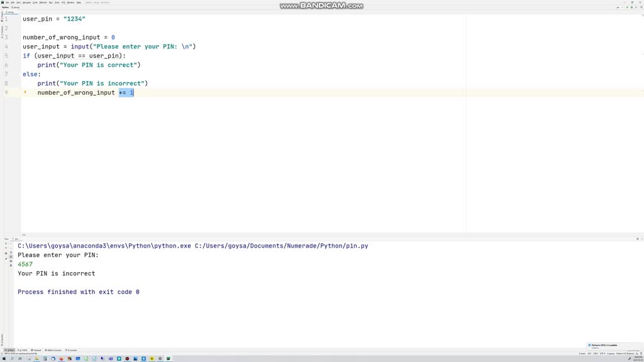Click the run configuration dropdown at top right
The width and height of the screenshot is (644, 362).
(x=618, y=7)
